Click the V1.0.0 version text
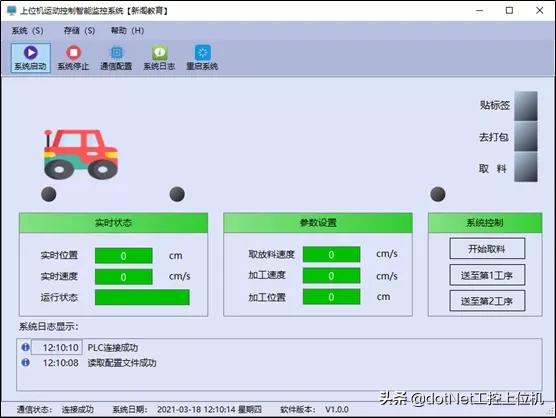Viewport: 556px width, 418px height. pos(337,409)
